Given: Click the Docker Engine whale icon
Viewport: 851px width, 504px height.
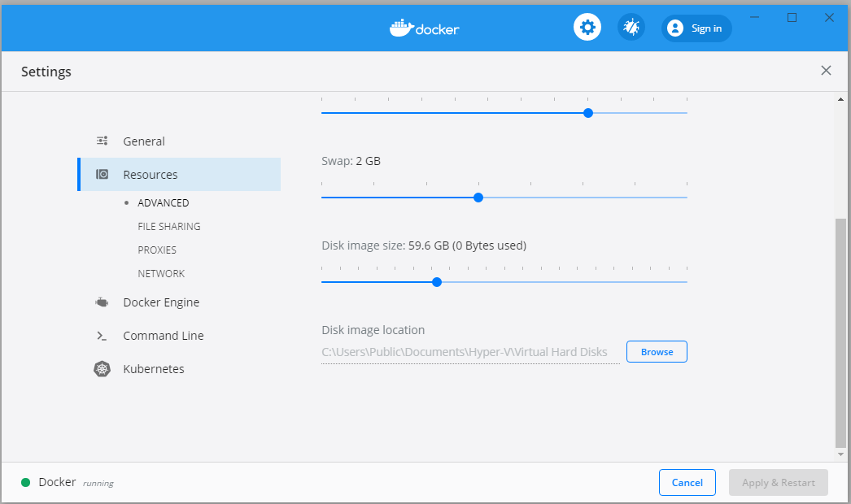Looking at the screenshot, I should (x=102, y=302).
